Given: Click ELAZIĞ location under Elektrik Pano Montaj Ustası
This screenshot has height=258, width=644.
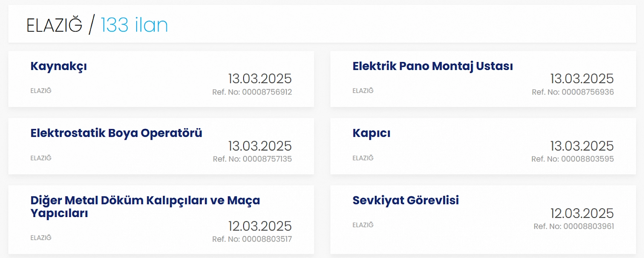Looking at the screenshot, I should 363,91.
